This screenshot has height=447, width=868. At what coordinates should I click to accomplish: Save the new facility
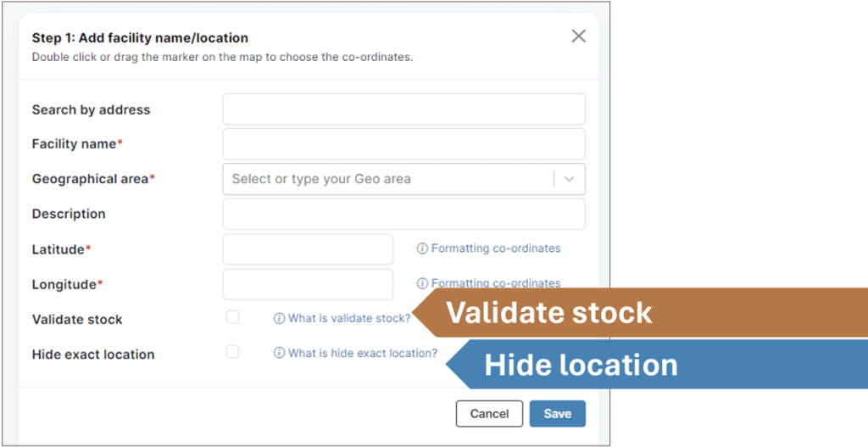557,414
